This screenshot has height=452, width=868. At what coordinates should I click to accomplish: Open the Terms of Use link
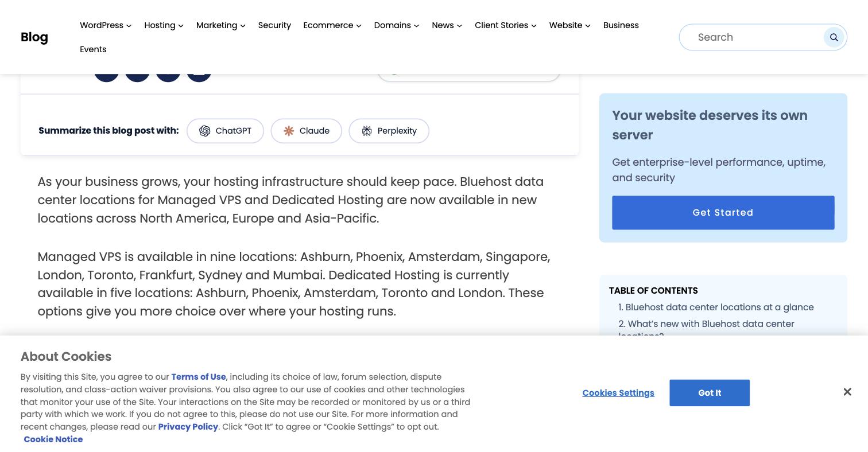tap(199, 377)
